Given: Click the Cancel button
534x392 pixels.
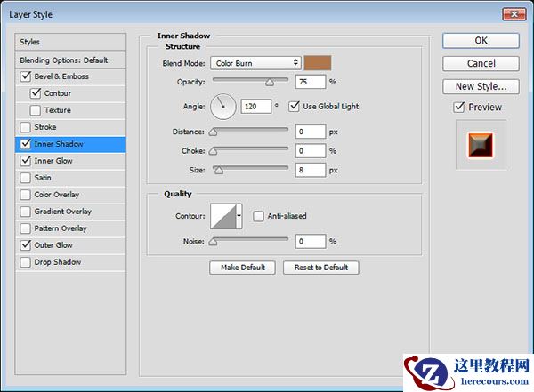Looking at the screenshot, I should pos(481,63).
